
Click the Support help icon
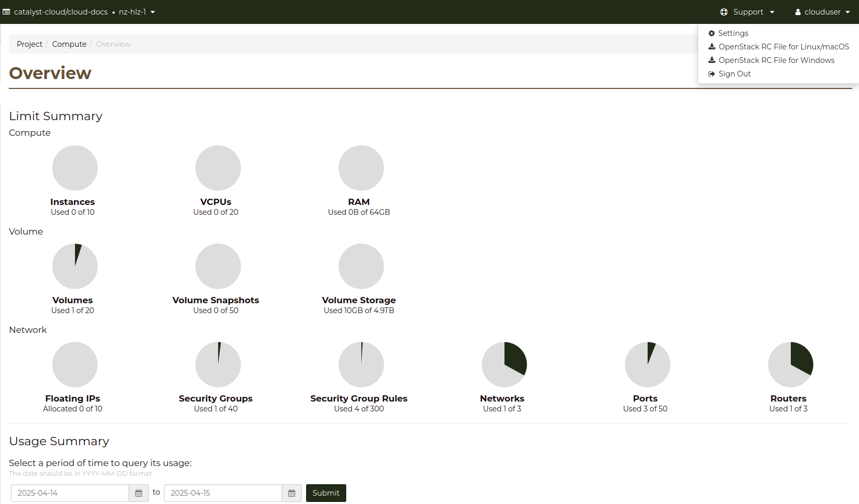pos(724,11)
